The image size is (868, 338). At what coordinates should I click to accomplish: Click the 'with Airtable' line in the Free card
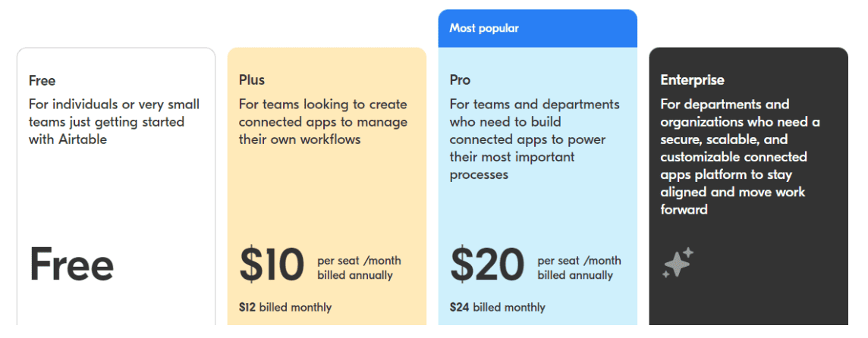pos(68,139)
